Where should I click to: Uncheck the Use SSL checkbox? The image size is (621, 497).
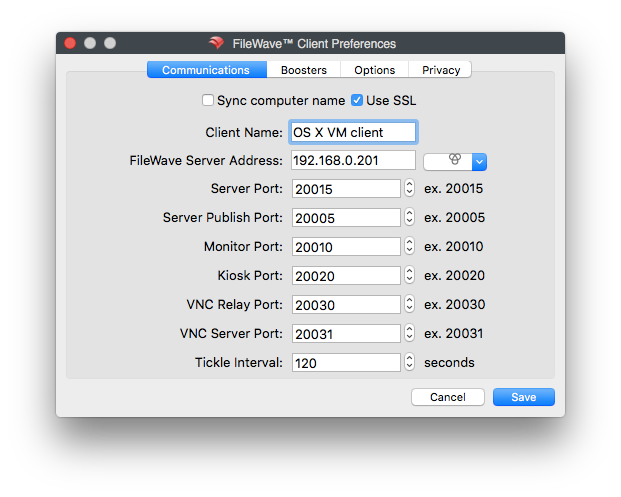(357, 100)
